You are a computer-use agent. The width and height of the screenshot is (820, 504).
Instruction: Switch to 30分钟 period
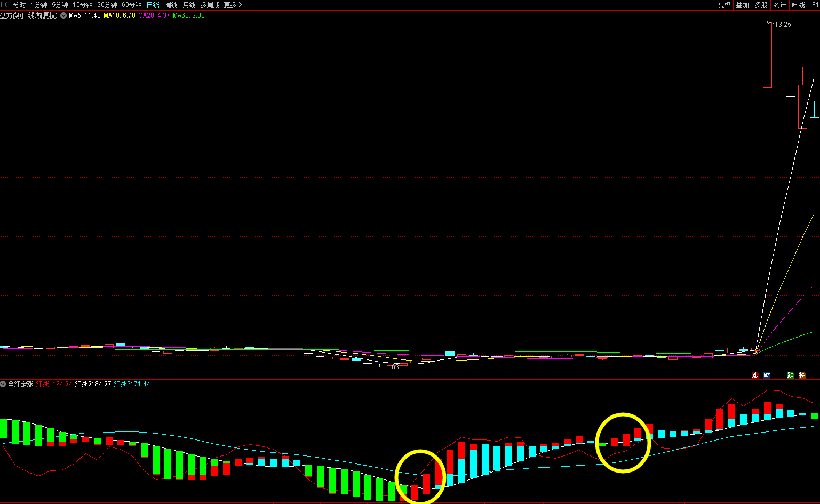[x=107, y=5]
